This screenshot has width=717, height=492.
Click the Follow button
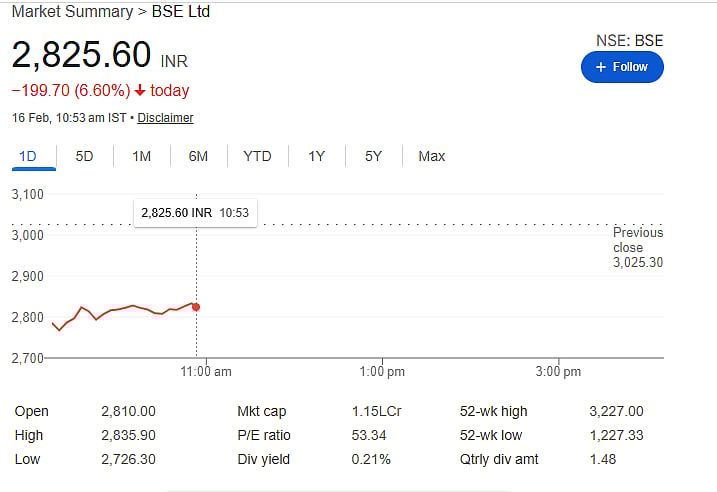coord(622,67)
